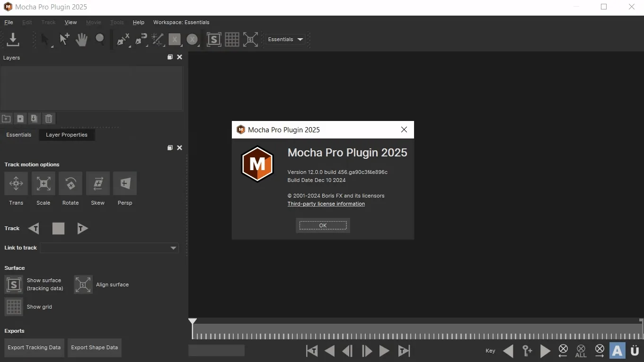Click the Align surface icon
This screenshot has width=644, height=362.
click(x=83, y=284)
